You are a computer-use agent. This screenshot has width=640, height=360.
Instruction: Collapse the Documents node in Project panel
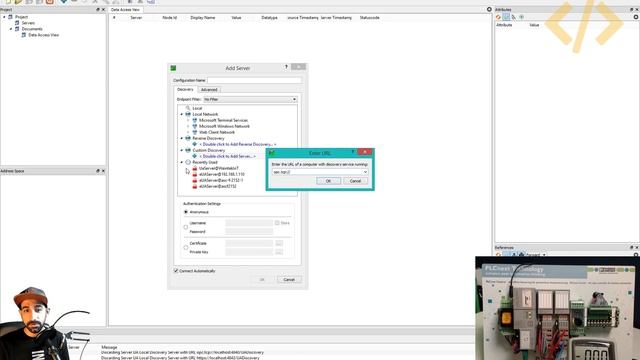pos(11,29)
